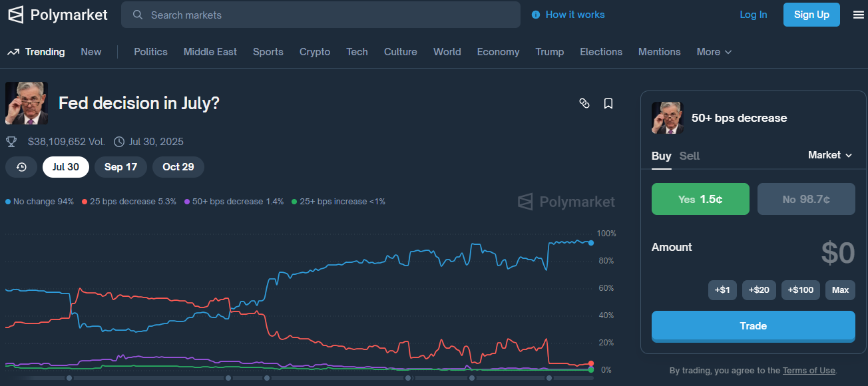
Task: Open past events history icon button
Action: click(x=21, y=167)
